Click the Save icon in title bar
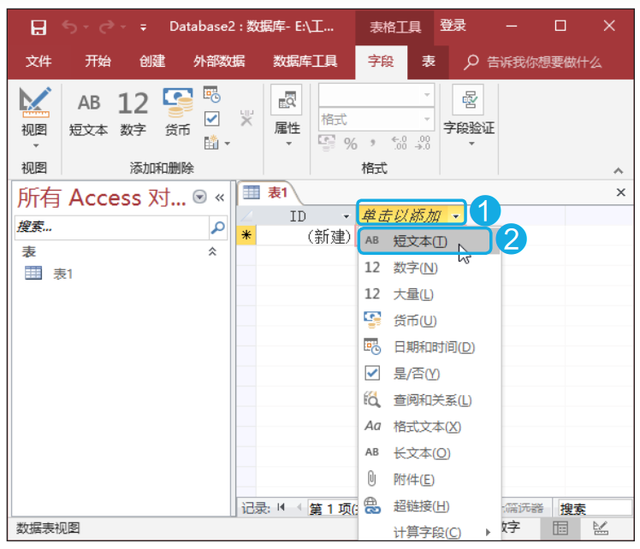Image resolution: width=640 pixels, height=549 pixels. [x=39, y=27]
